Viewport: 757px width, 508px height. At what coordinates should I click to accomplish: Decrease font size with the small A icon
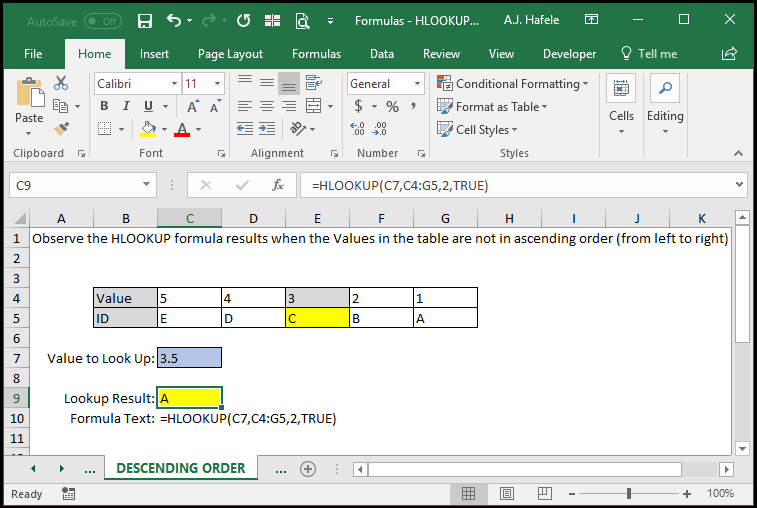point(215,106)
